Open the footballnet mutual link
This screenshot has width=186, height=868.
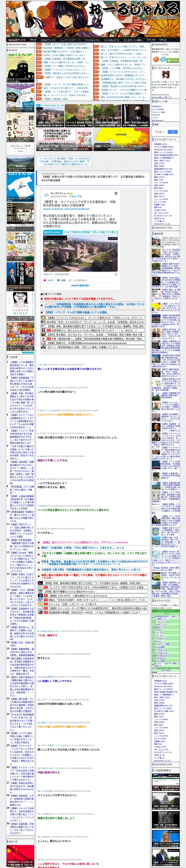[156, 115]
